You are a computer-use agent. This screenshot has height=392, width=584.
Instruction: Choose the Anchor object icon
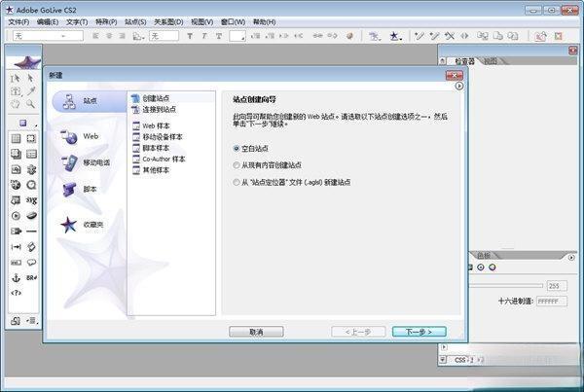tap(16, 278)
